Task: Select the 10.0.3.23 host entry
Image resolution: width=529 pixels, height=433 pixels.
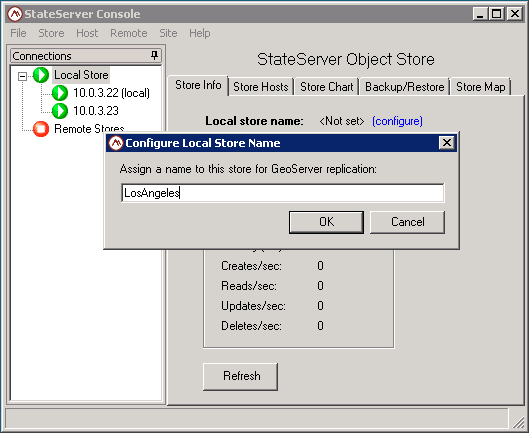Action: [96, 111]
